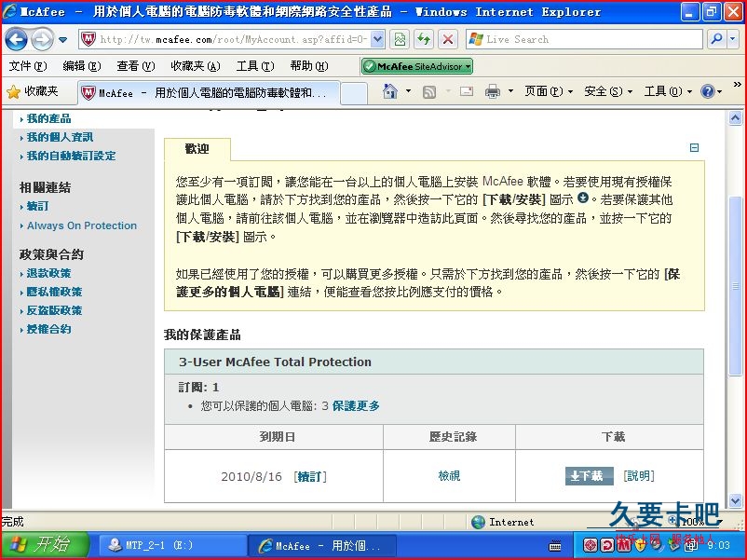Click the browser Back arrow button
Viewport: 747px width, 560px height.
click(x=16, y=39)
